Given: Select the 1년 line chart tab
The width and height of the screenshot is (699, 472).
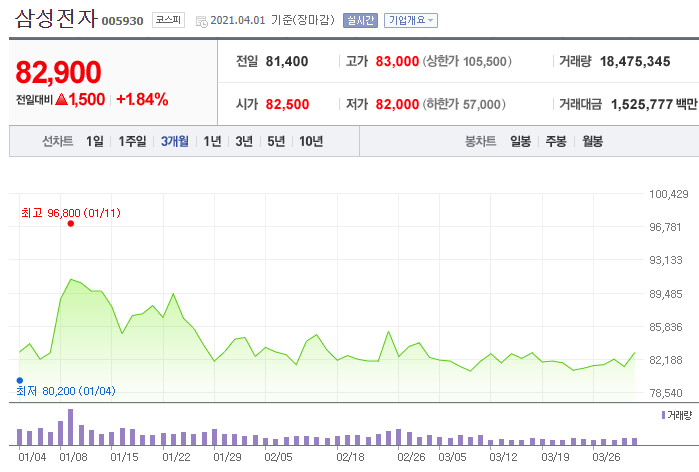Looking at the screenshot, I should (212, 141).
